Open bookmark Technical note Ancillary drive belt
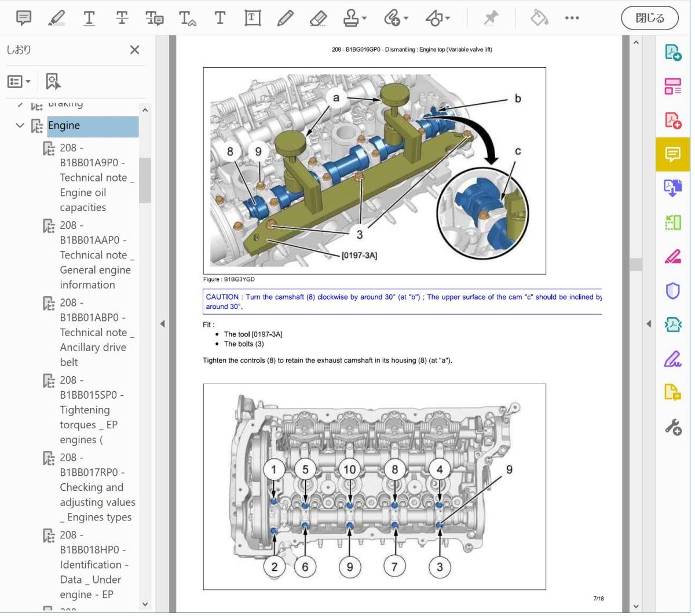Screen dimensions: 695x616 97,333
